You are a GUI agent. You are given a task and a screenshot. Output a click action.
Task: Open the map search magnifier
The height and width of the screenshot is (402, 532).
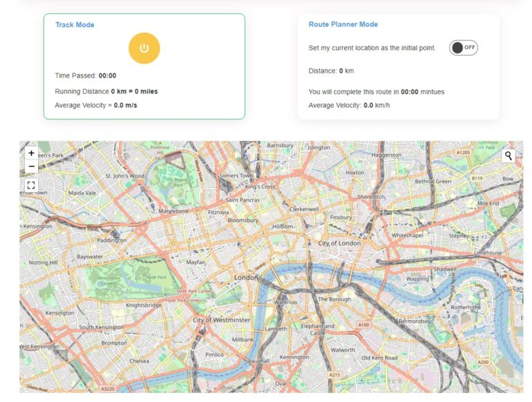point(509,156)
